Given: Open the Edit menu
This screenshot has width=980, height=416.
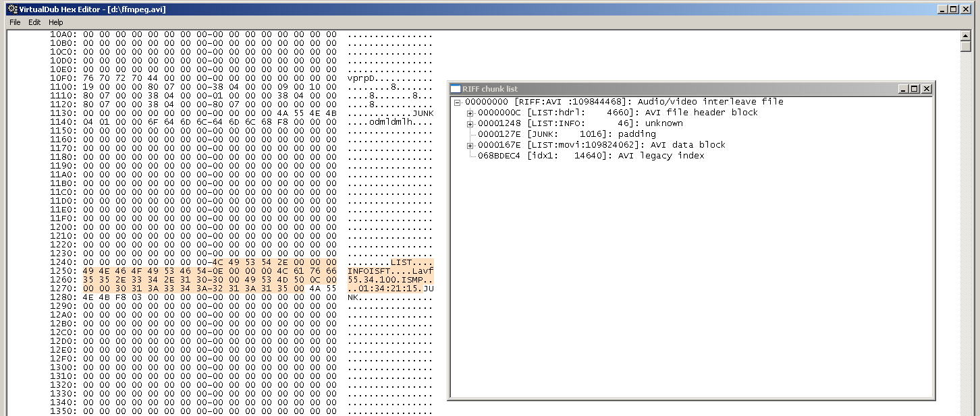Looking at the screenshot, I should pos(34,22).
